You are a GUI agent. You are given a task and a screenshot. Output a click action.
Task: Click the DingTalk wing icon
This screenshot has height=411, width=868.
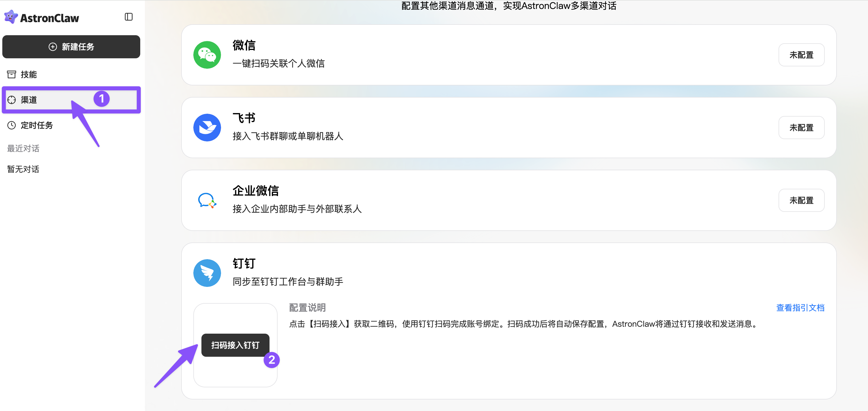coord(207,273)
